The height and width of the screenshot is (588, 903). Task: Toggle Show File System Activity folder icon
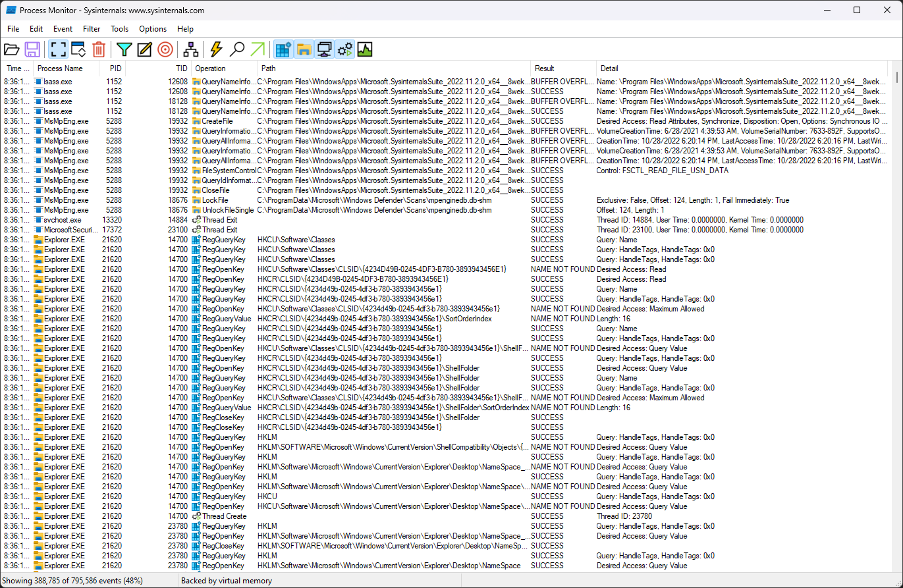tap(304, 49)
